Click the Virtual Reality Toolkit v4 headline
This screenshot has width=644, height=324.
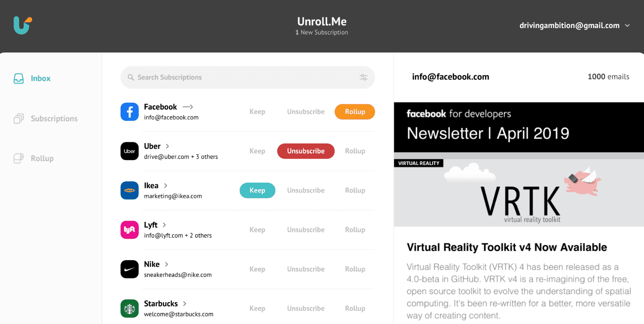(507, 247)
